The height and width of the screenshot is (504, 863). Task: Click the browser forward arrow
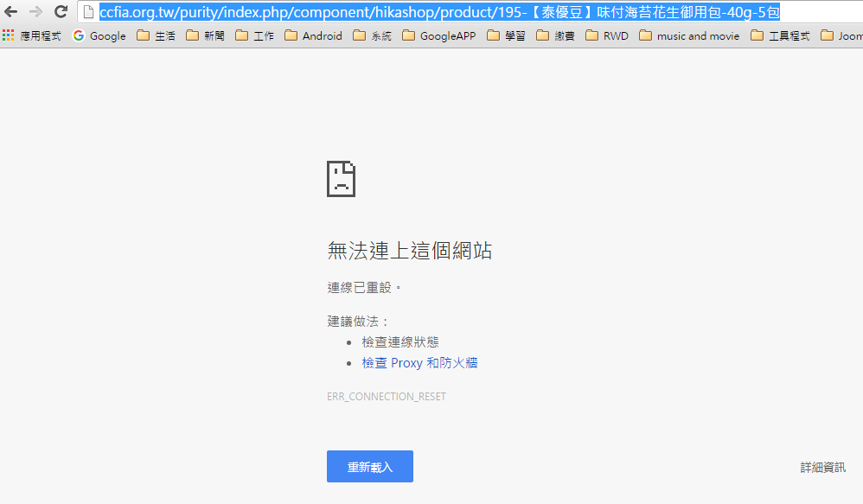click(35, 12)
